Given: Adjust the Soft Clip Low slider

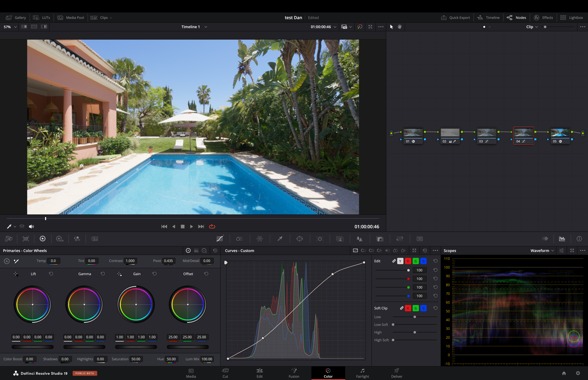Looking at the screenshot, I should (415, 317).
